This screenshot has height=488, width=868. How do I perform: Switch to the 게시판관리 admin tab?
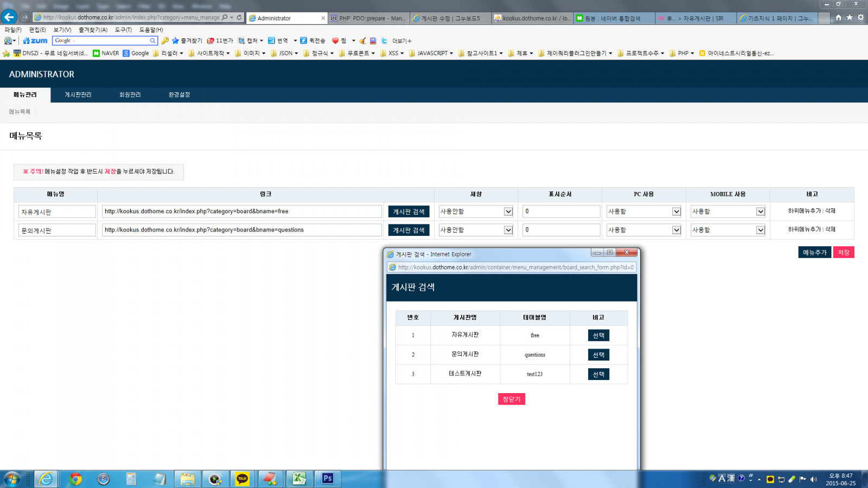pos(78,95)
